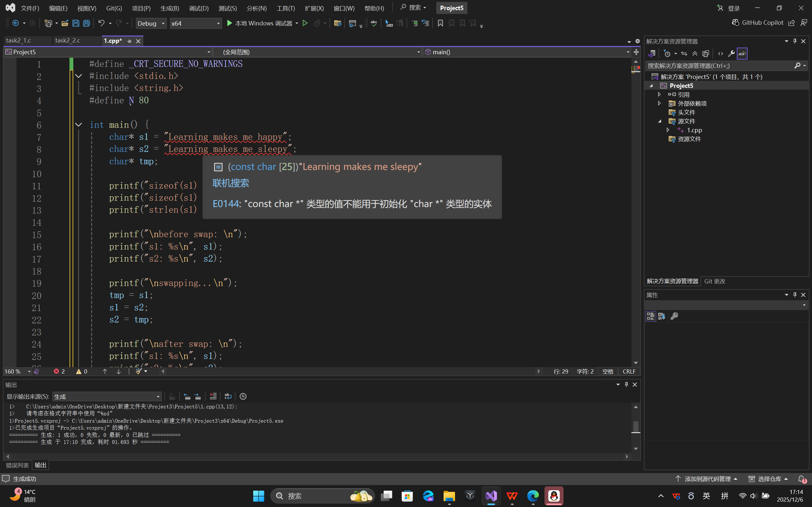Screen dimensions: 812x507
Task: Start without debugging green outline arrow
Action: click(x=305, y=23)
